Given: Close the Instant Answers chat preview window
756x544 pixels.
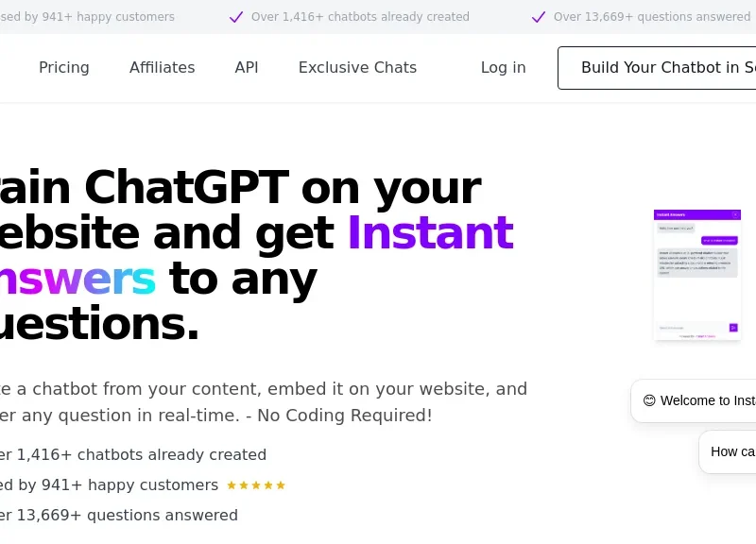Looking at the screenshot, I should pos(735,214).
